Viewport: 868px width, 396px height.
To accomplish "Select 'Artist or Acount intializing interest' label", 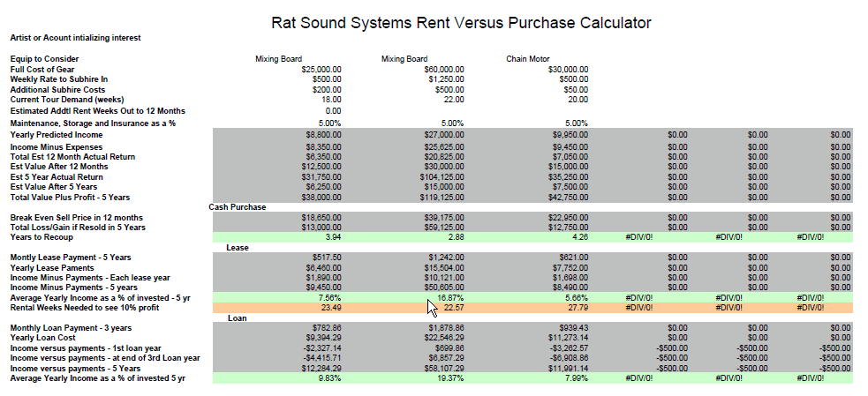I will coord(75,38).
